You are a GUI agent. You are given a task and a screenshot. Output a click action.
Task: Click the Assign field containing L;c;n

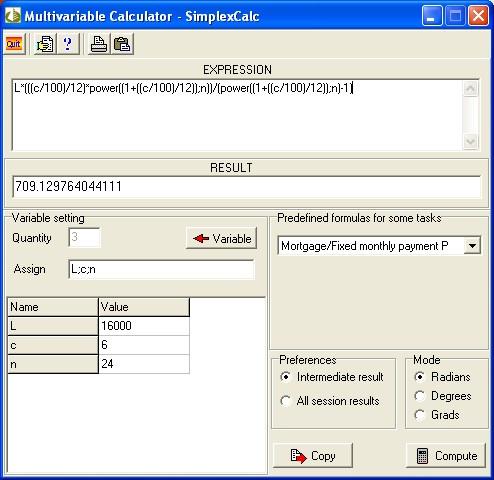(x=161, y=269)
